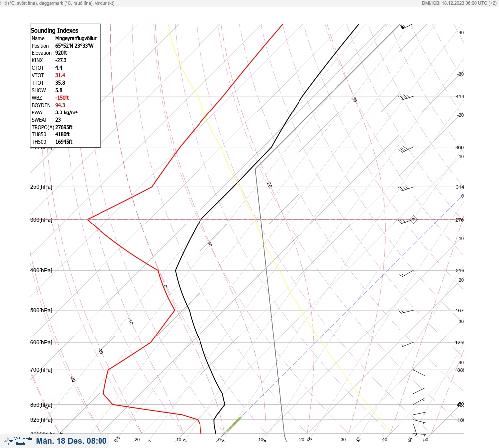Click the KINX value -27.3
This screenshot has width=499, height=448.
(61, 60)
